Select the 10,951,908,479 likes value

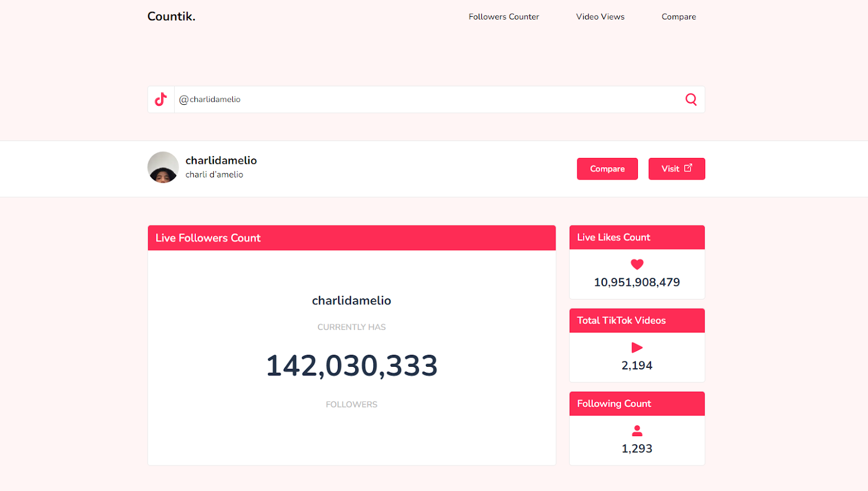pyautogui.click(x=637, y=282)
